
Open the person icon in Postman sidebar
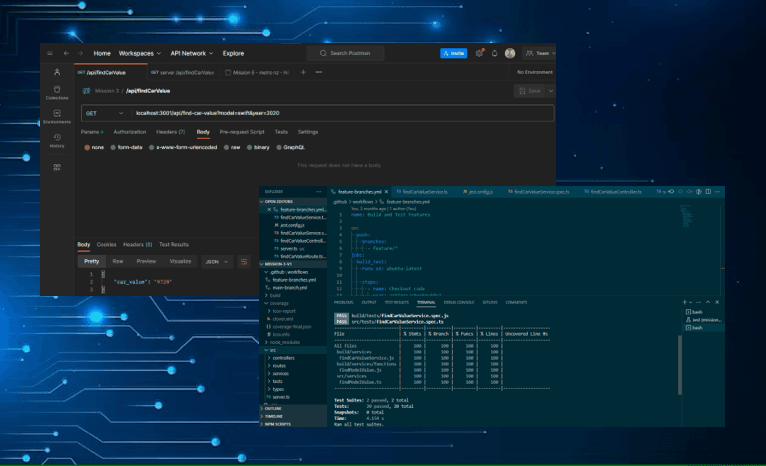(x=57, y=72)
